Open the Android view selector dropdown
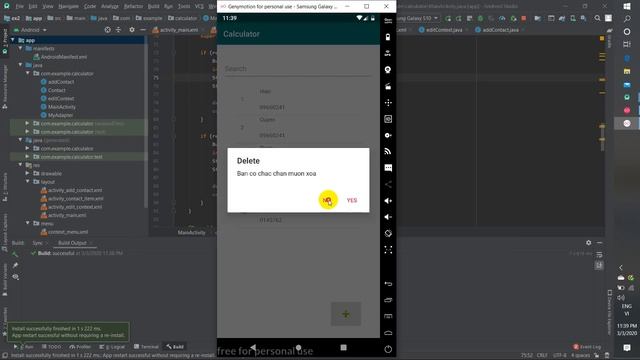This screenshot has width=640, height=360. (x=31, y=30)
